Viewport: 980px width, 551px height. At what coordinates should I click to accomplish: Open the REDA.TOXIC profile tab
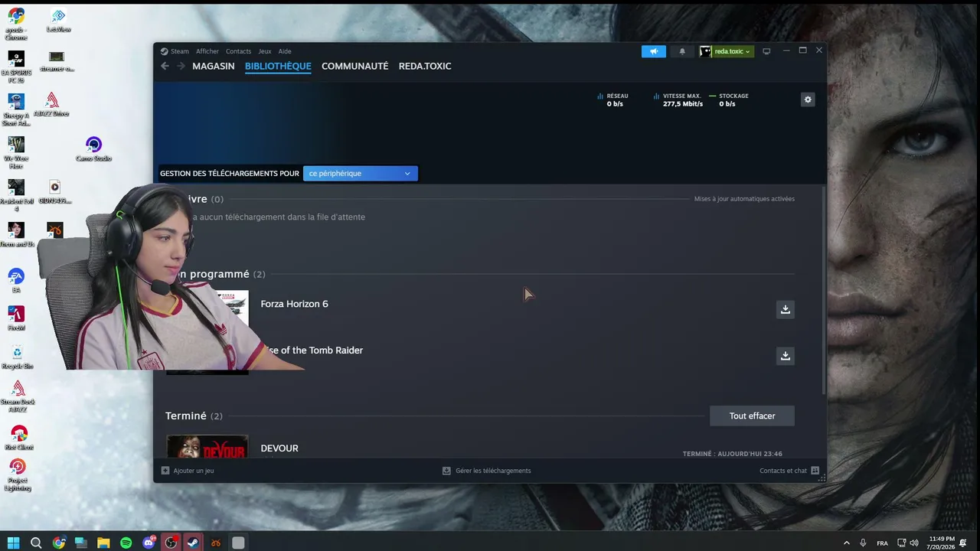point(425,67)
